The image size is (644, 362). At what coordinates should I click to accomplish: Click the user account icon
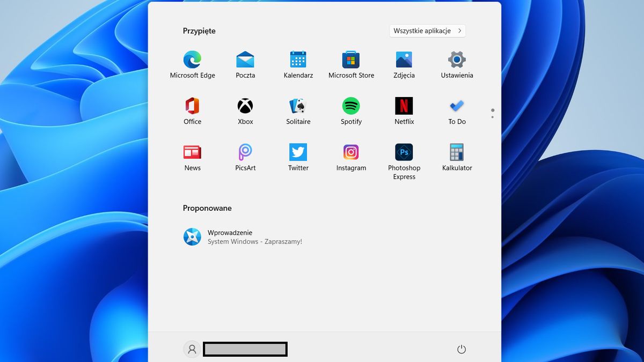click(x=192, y=349)
